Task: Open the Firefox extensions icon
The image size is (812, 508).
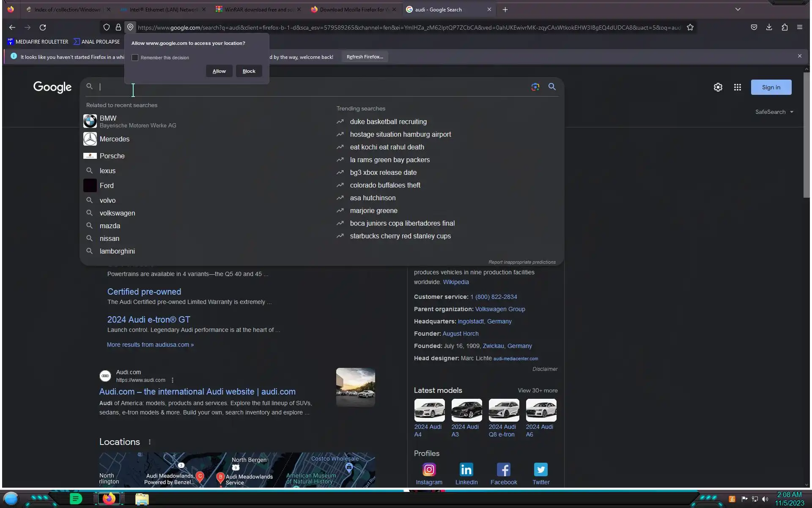Action: [x=785, y=28]
